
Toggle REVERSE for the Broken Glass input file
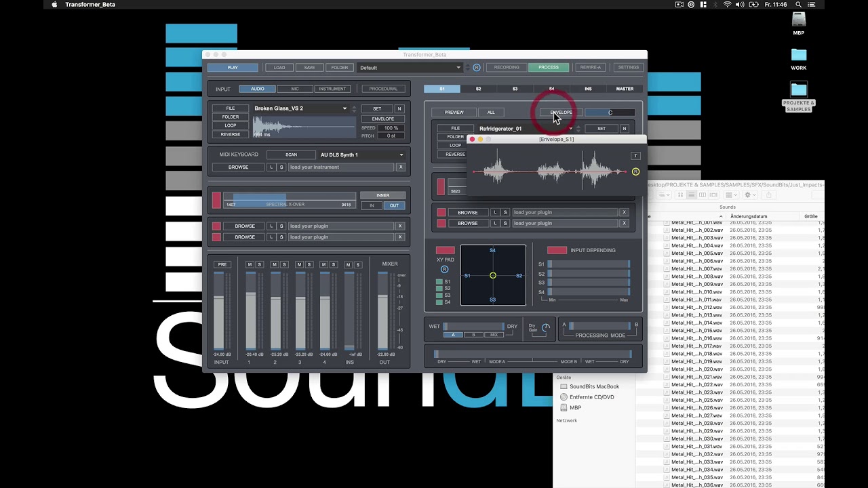click(231, 134)
